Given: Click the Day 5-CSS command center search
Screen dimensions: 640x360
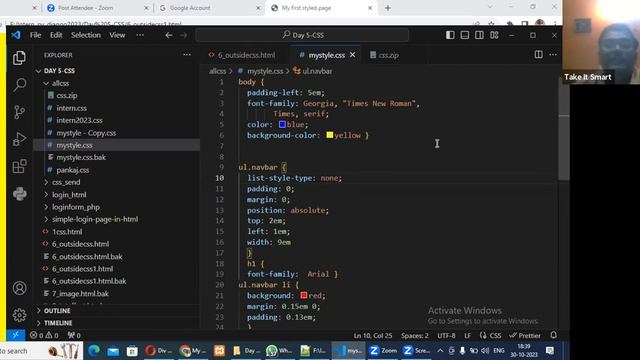Looking at the screenshot, I should click(302, 35).
